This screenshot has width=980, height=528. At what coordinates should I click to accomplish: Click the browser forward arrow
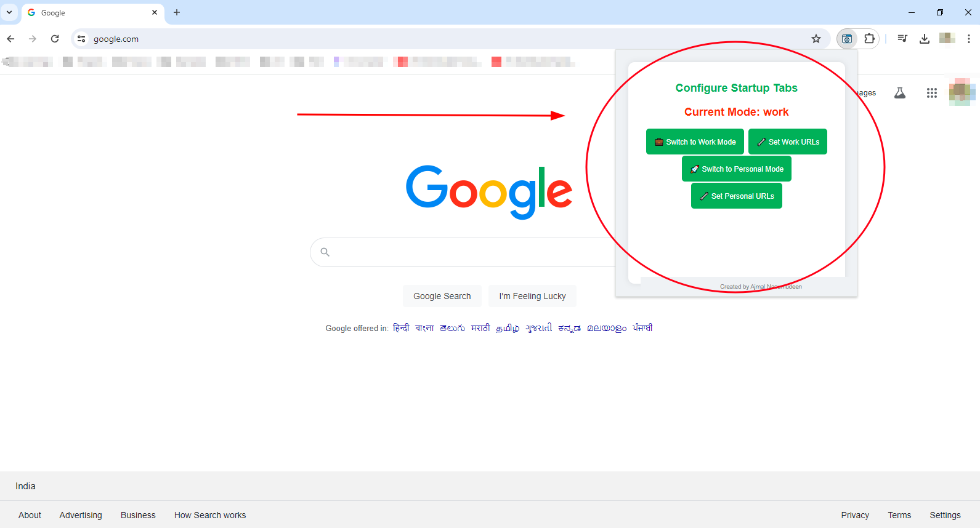[x=33, y=39]
